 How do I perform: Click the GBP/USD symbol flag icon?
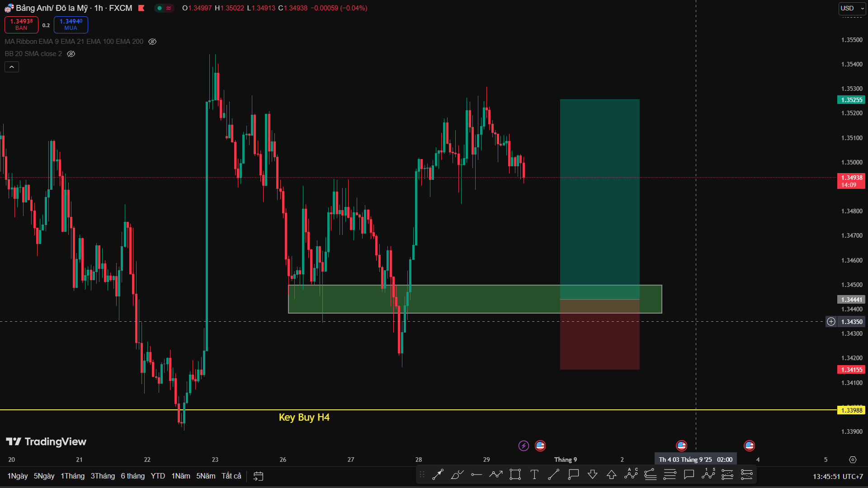coord(9,8)
